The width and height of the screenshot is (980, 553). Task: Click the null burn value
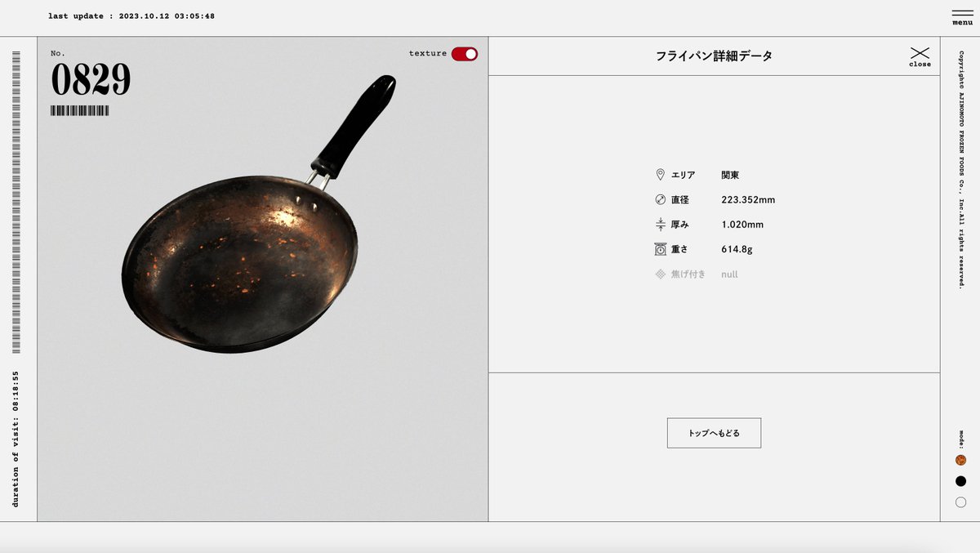pos(729,274)
